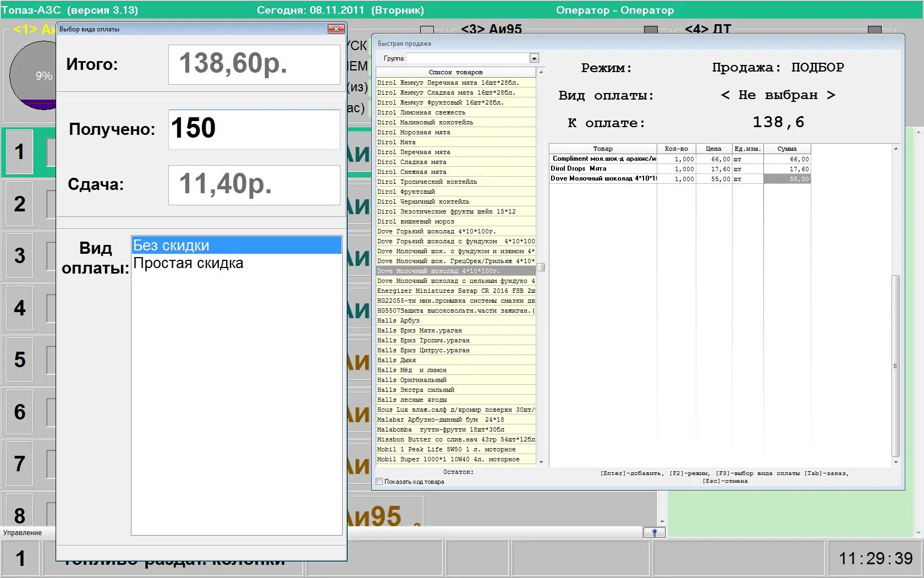Select Без скидки payment type
This screenshot has height=578, width=924.
click(x=237, y=245)
